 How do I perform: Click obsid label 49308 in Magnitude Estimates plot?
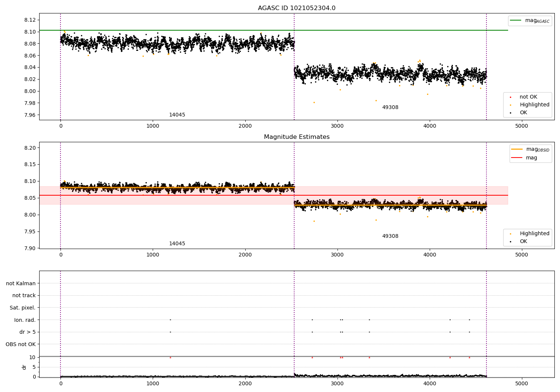(390, 236)
